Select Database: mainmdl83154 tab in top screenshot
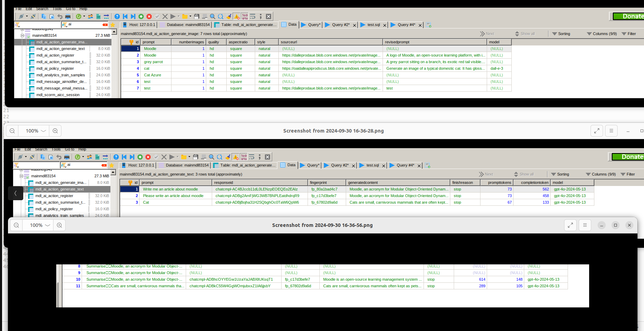This screenshot has height=331, width=644. pos(185,25)
